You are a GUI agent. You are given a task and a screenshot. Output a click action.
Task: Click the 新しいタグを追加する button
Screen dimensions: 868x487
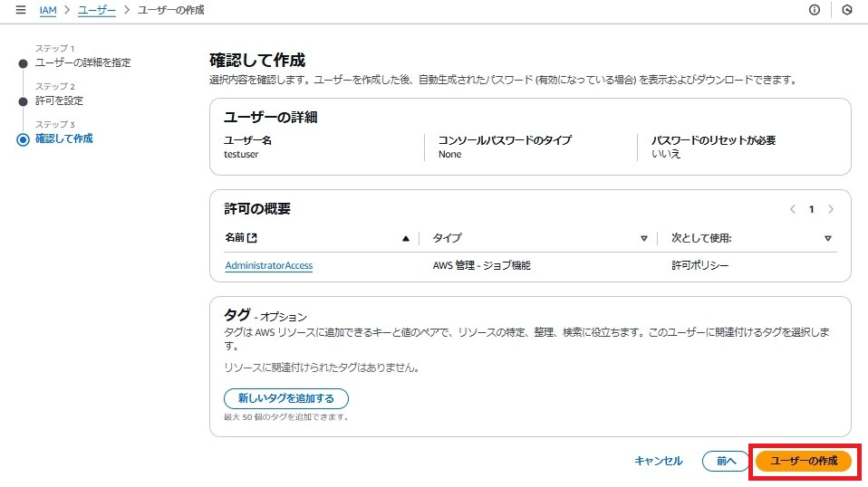286,398
